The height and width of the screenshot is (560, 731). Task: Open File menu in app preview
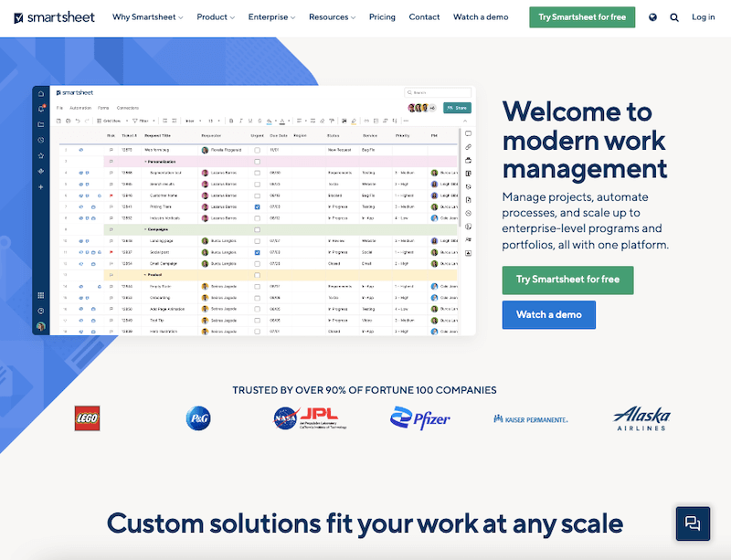59,108
